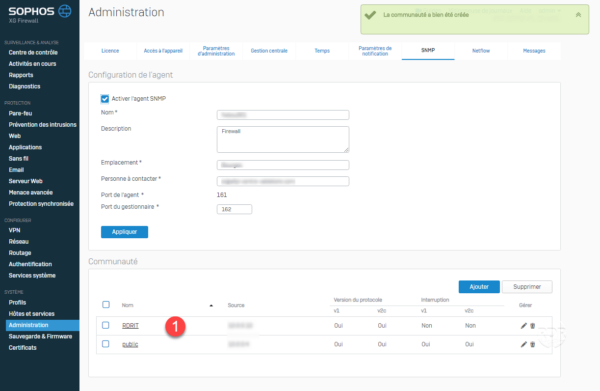The image size is (600, 391).
Task: Click the Appliquer button
Action: 124,232
